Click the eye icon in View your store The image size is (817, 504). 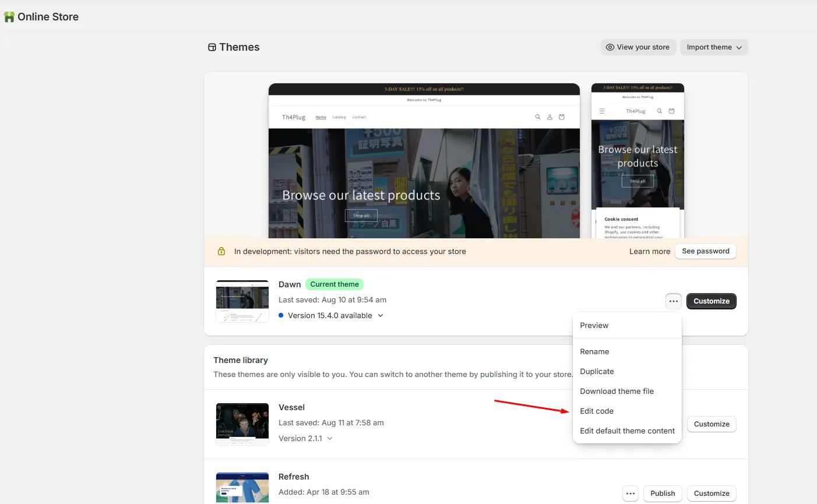610,47
